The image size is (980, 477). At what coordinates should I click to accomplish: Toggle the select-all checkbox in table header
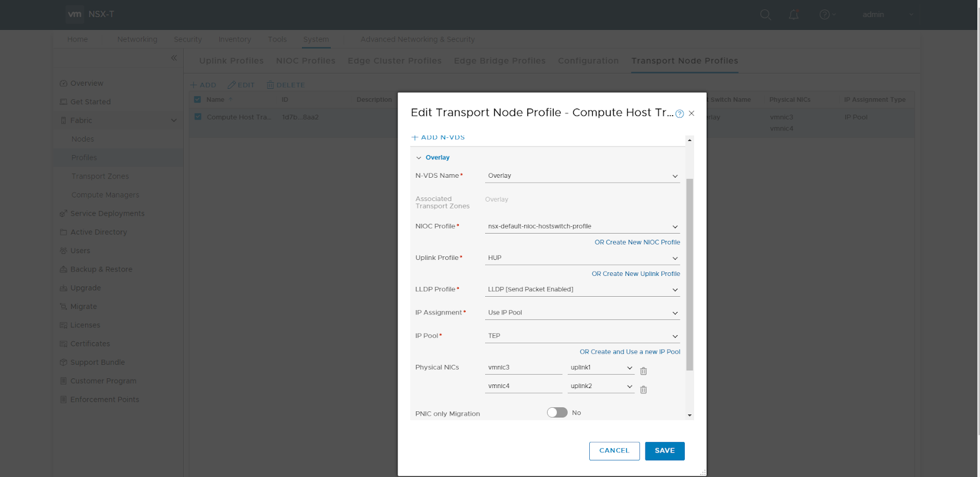click(x=197, y=99)
